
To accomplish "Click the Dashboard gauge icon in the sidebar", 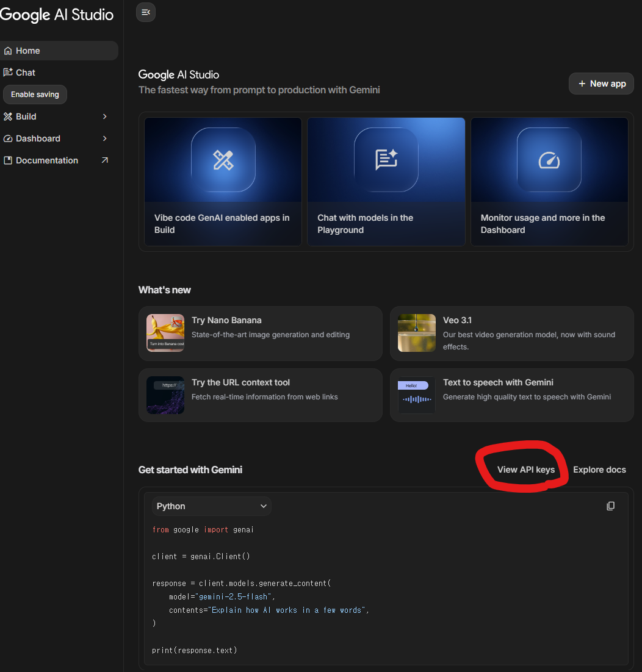I will tap(8, 138).
